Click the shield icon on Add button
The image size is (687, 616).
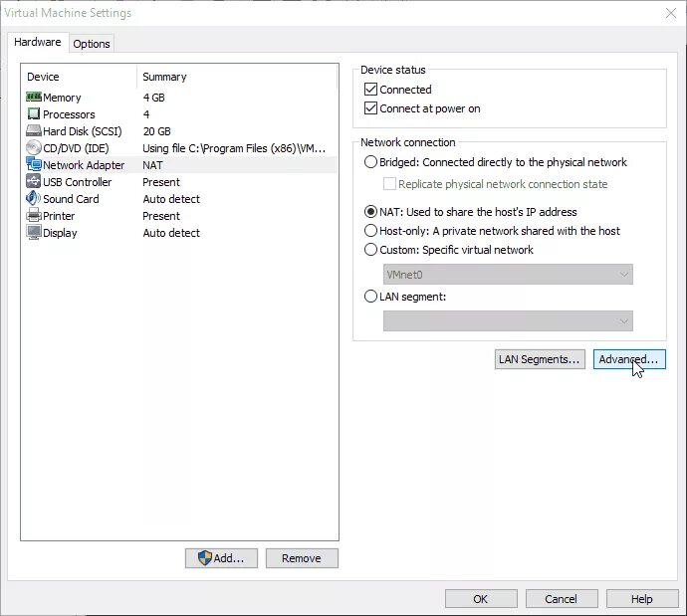tap(205, 557)
